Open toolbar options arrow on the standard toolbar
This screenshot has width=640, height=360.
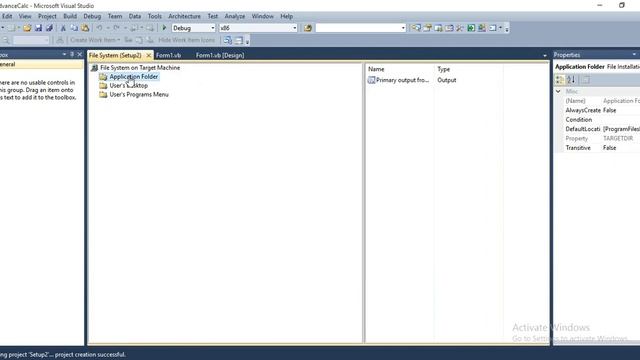[507, 29]
